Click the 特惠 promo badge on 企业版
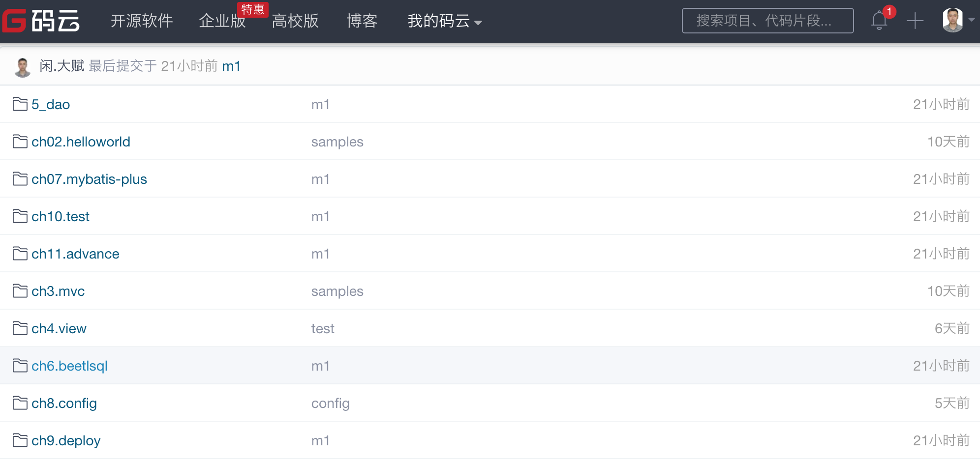980x463 pixels. coord(253,9)
